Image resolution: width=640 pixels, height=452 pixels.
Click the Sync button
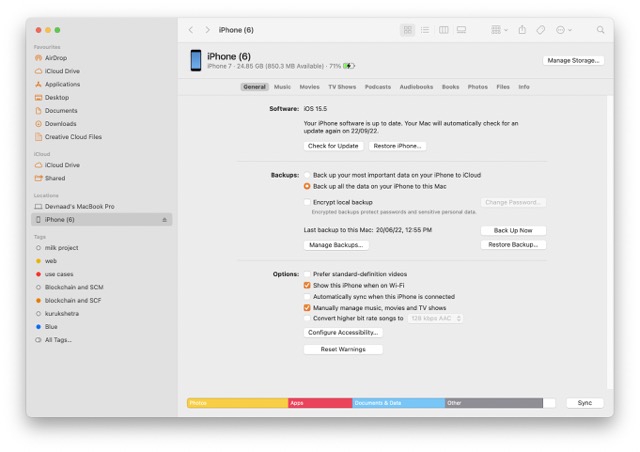click(584, 403)
